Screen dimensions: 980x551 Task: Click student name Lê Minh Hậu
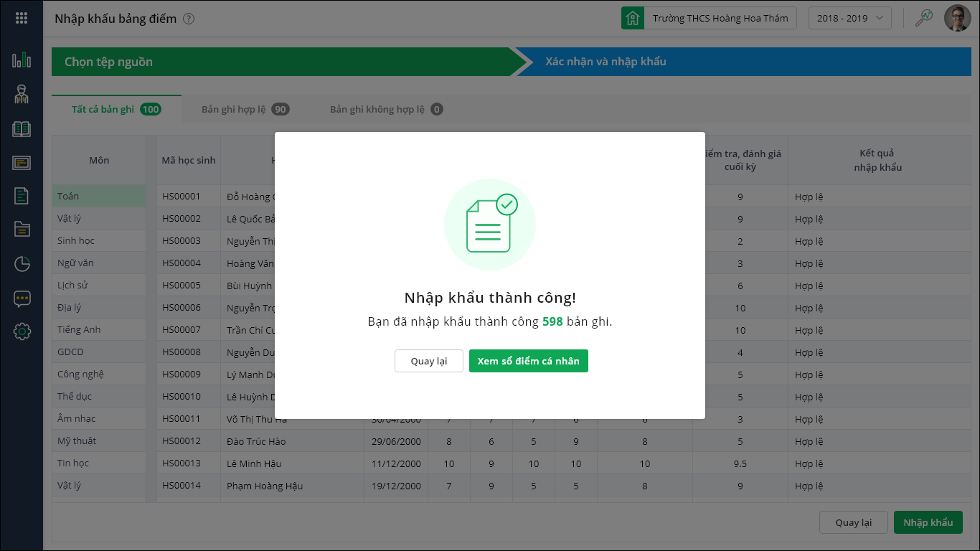255,463
